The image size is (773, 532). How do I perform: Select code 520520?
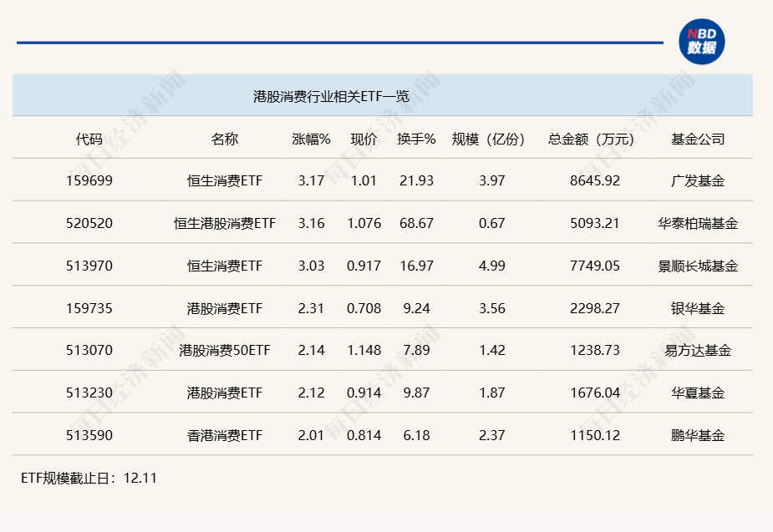point(89,223)
